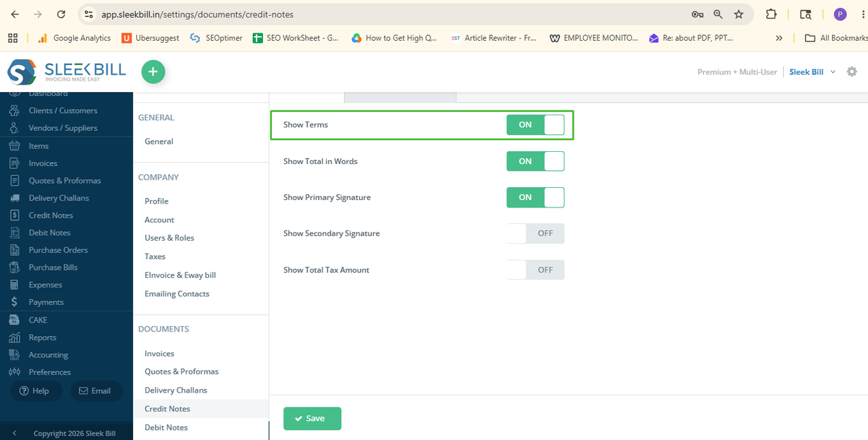Screen dimensions: 868x440
Task: Open Invoices under Documents settings
Action: pyautogui.click(x=159, y=354)
